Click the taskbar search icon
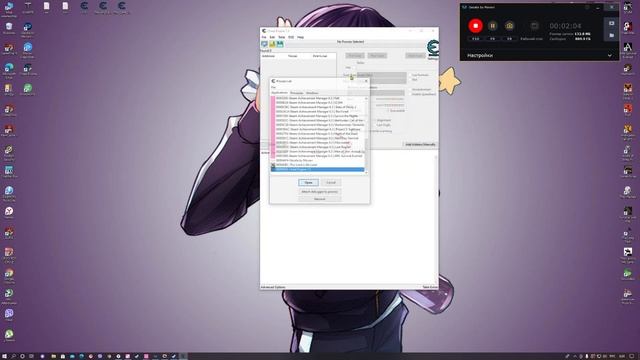The image size is (640, 360). point(13,356)
